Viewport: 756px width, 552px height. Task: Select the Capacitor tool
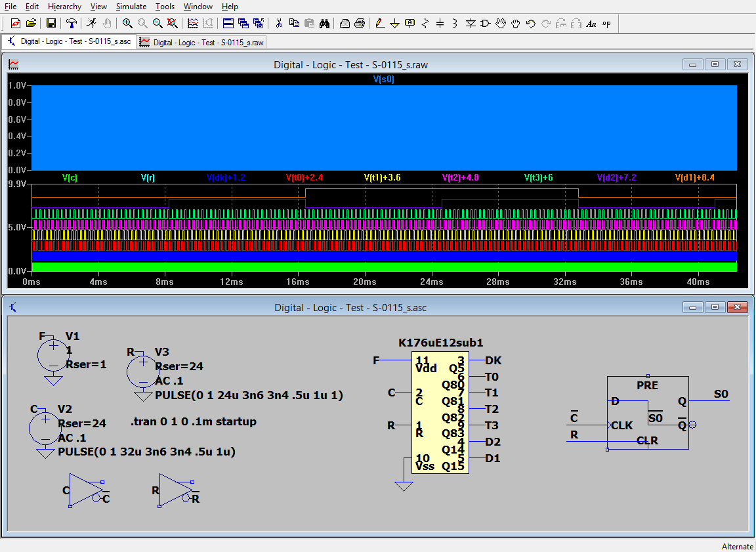click(440, 24)
